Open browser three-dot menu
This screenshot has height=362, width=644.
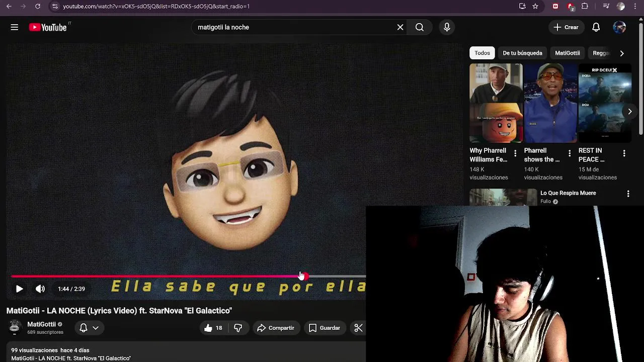(x=635, y=6)
